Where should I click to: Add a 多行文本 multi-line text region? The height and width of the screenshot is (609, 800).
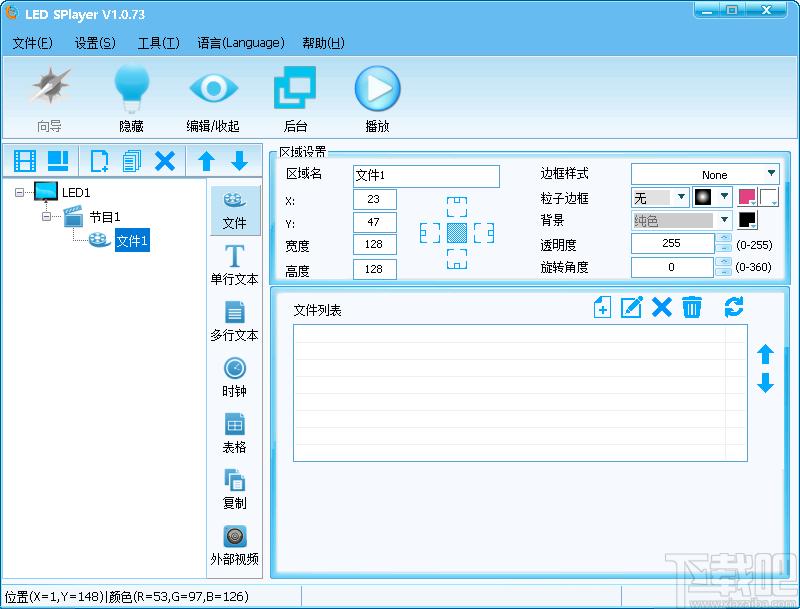pos(235,321)
